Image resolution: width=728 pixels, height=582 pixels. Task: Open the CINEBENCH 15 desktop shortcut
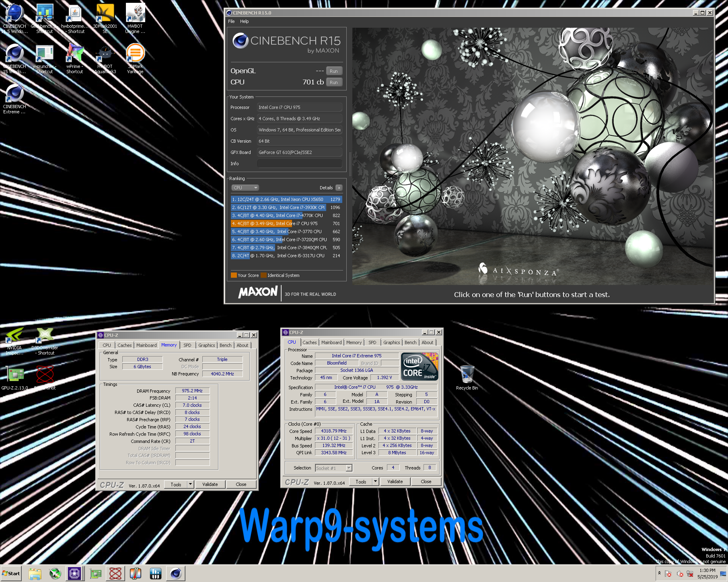tap(15, 59)
